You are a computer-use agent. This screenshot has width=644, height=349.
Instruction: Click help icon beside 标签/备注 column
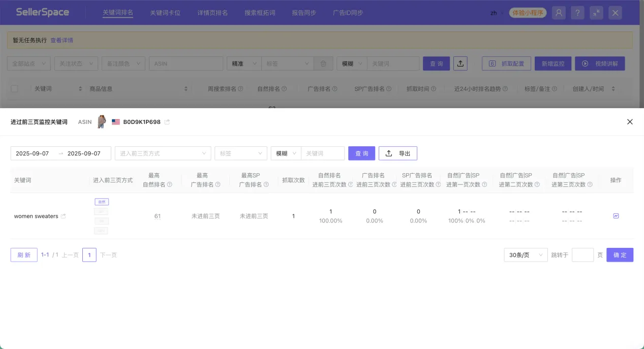coord(555,89)
